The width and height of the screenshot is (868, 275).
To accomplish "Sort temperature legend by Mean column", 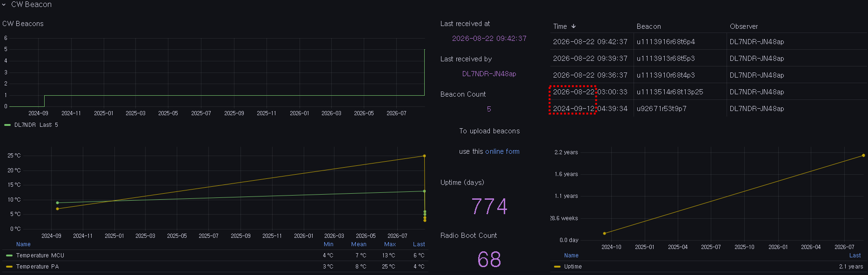I will pyautogui.click(x=359, y=244).
